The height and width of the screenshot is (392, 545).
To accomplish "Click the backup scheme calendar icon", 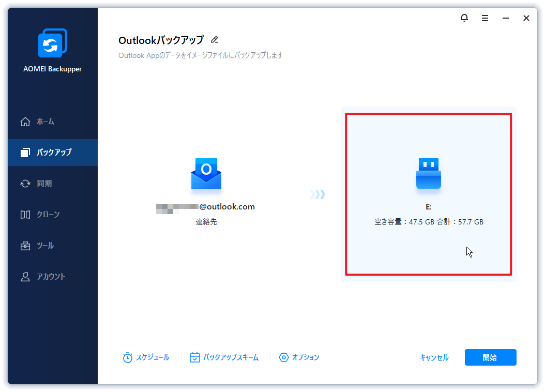I will (x=194, y=357).
